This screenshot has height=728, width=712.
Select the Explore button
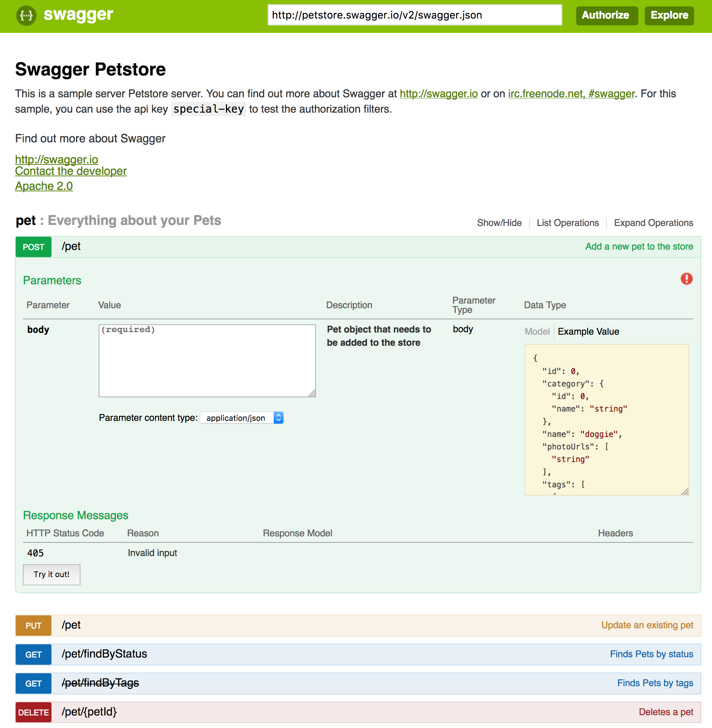669,15
